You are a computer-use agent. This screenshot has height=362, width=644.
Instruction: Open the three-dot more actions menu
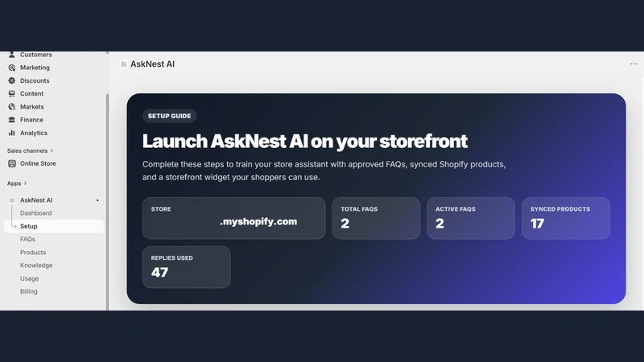point(634,64)
